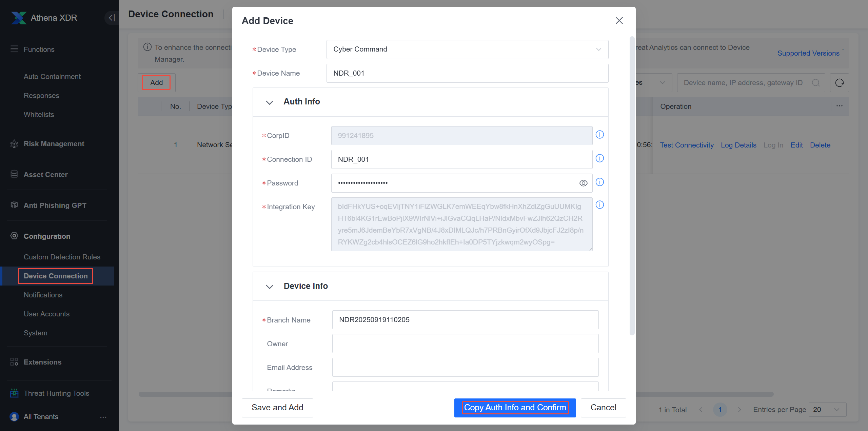Viewport: 868px width, 431px height.
Task: Select Custom Detection Rules in the sidebar
Action: tap(62, 257)
